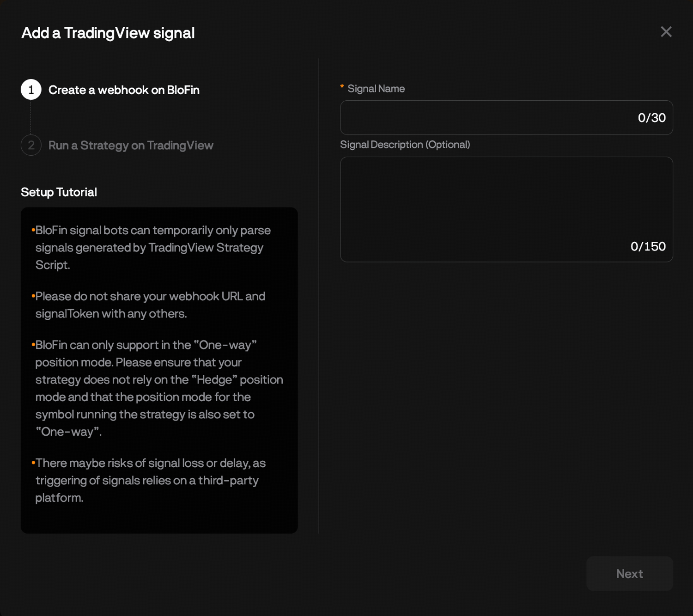Screen dimensions: 693x616
Task: Click the 'Setup Tutorial' heading
Action: [59, 192]
